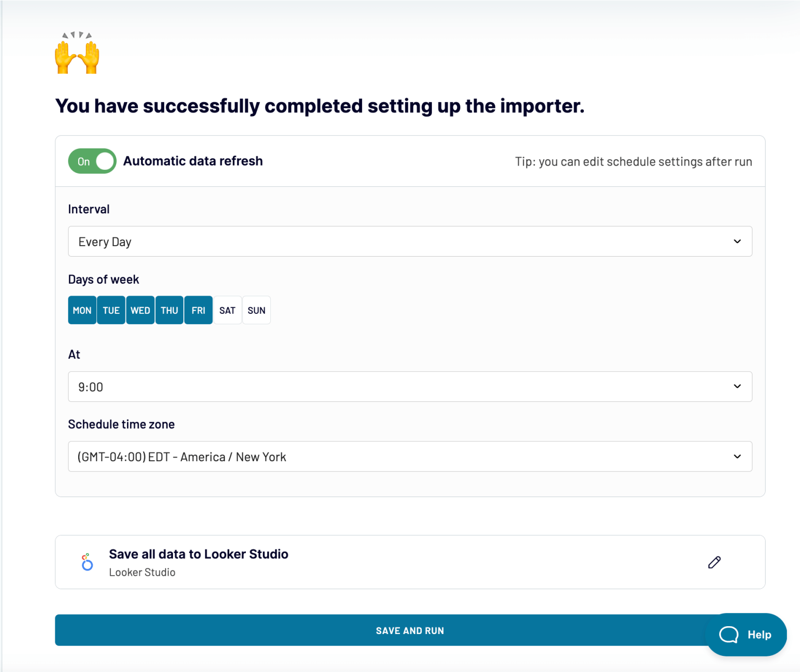Screen dimensions: 800x672
Task: Click the Looker Studio logo icon
Action: (87, 562)
